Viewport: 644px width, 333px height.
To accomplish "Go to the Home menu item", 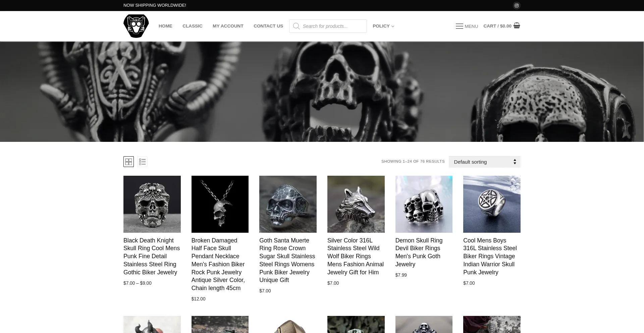I will [165, 26].
